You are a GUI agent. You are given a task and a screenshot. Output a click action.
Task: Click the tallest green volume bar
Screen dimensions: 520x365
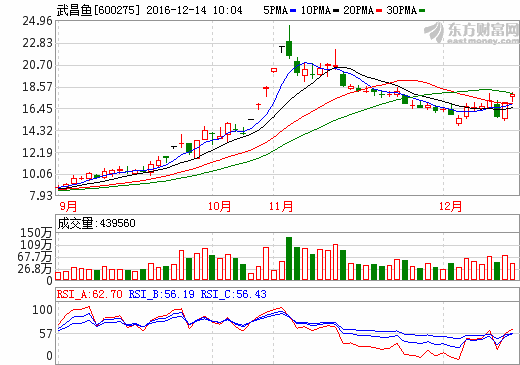pyautogui.click(x=289, y=258)
